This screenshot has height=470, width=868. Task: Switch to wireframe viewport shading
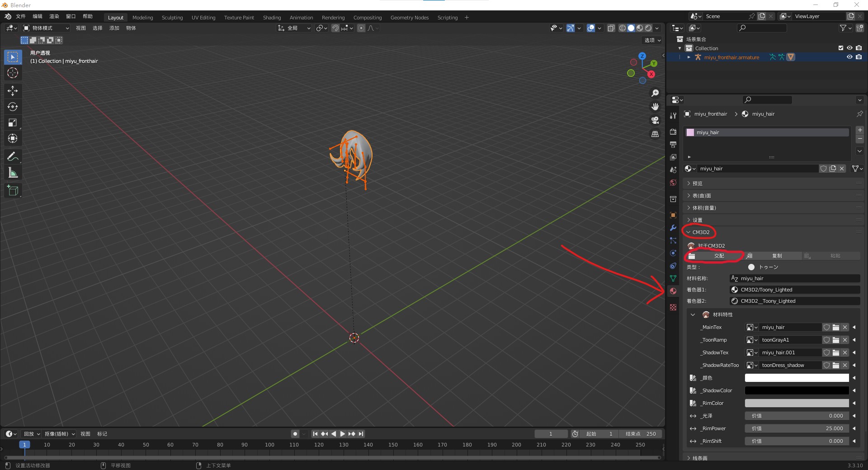[x=623, y=28]
